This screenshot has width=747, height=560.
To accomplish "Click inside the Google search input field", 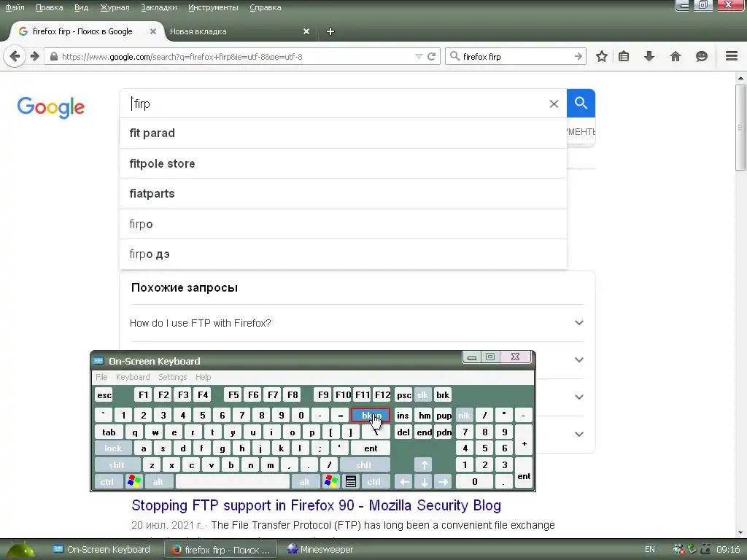I will click(x=336, y=104).
